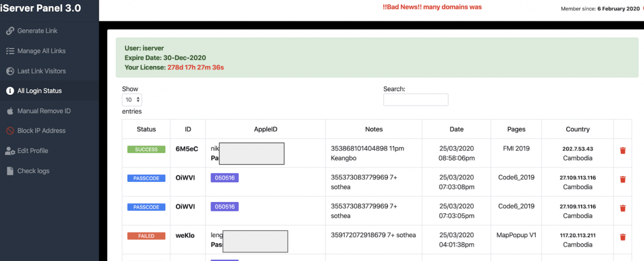Select All Login Status in the sidebar

pos(39,91)
